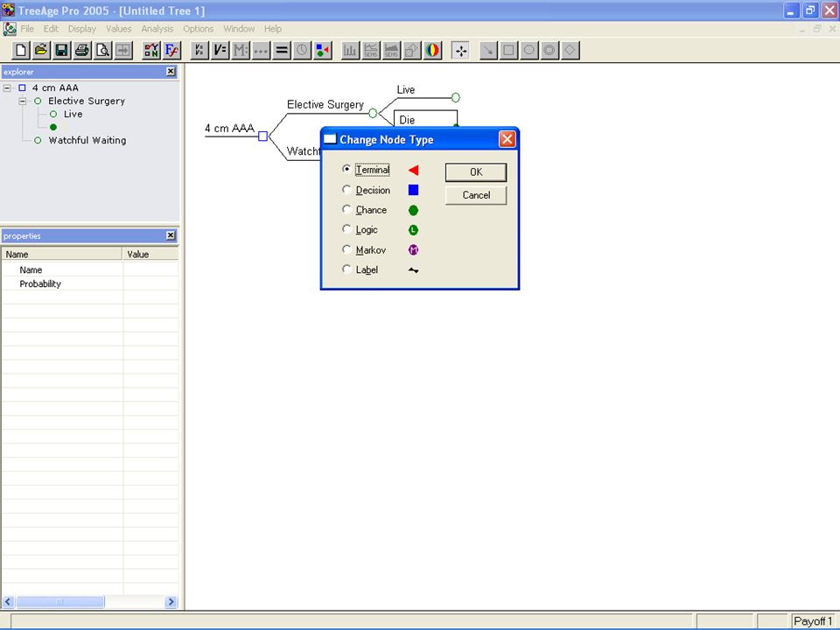Cancel the Change Node Type dialog
Screen dimensions: 840x630
[x=476, y=195]
